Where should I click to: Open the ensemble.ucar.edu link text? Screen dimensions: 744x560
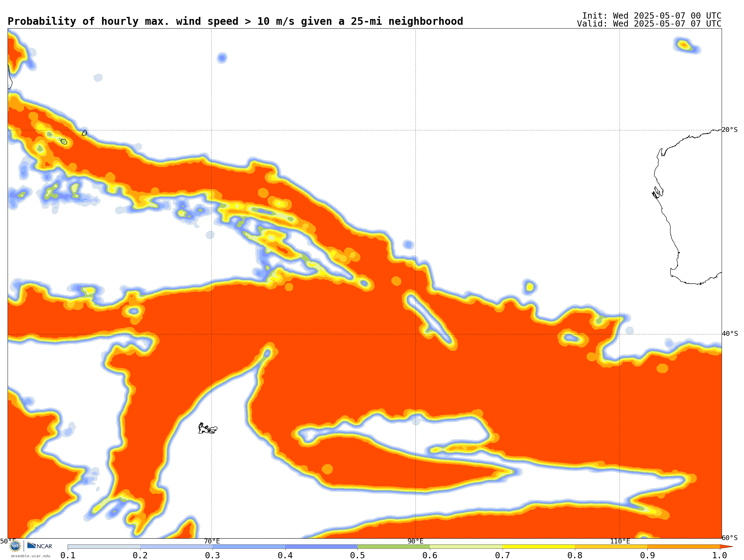(30, 556)
